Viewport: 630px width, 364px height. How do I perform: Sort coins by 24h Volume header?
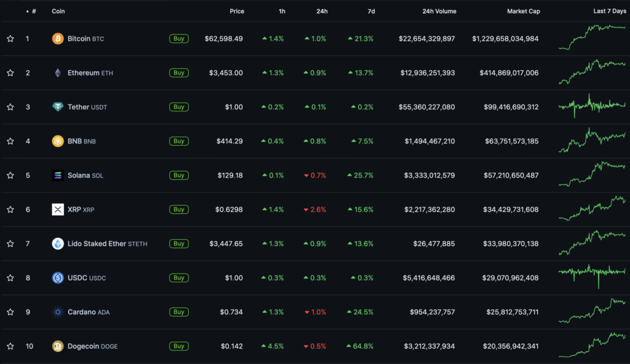click(x=439, y=11)
